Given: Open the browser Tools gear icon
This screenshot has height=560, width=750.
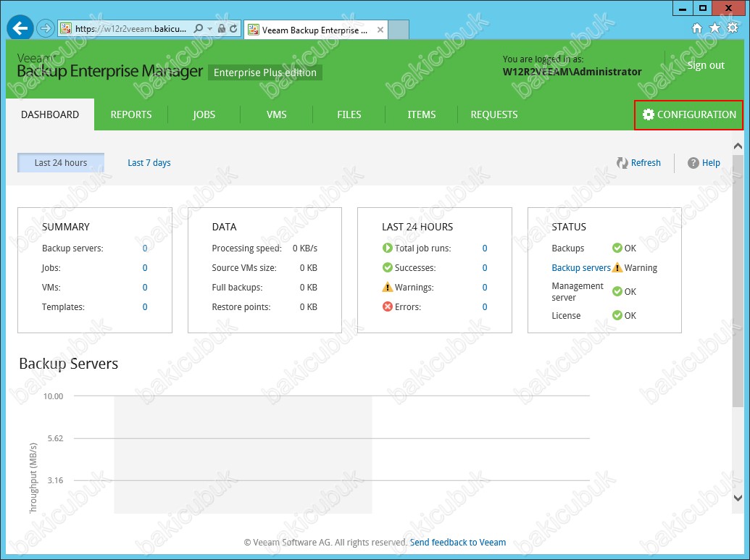Looking at the screenshot, I should [x=733, y=28].
